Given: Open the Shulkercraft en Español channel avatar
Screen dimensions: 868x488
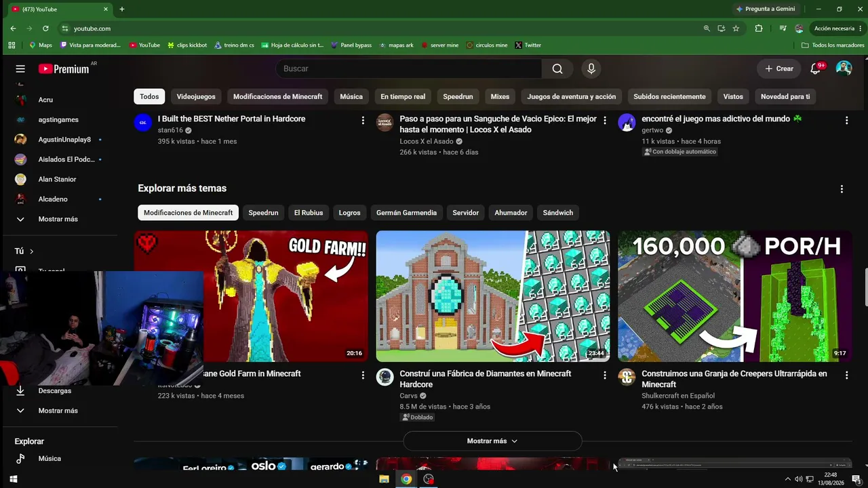Looking at the screenshot, I should pyautogui.click(x=627, y=377).
